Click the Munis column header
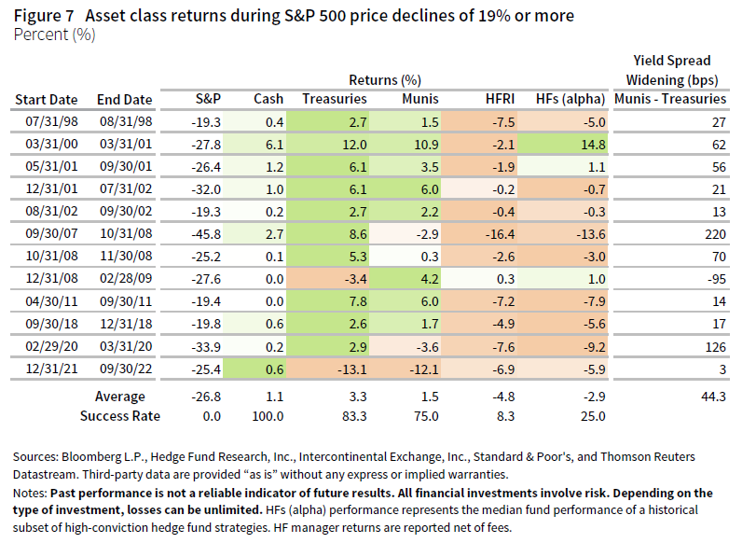The image size is (756, 557). tap(419, 99)
